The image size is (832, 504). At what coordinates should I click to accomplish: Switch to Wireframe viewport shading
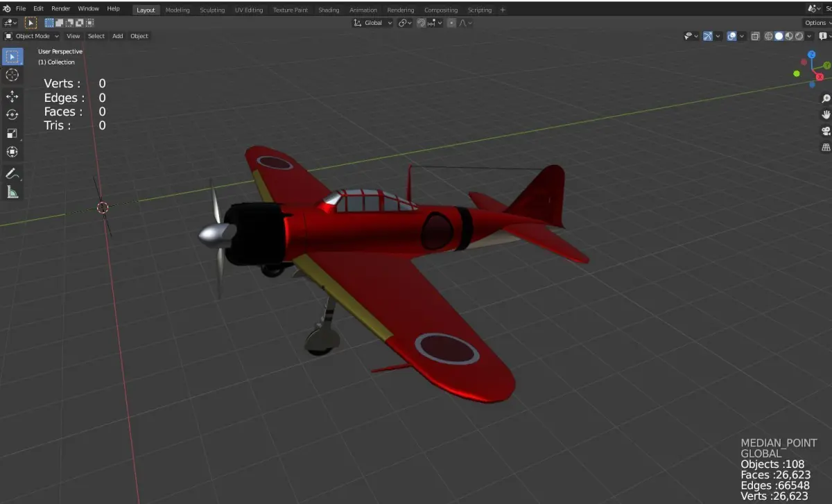click(769, 36)
